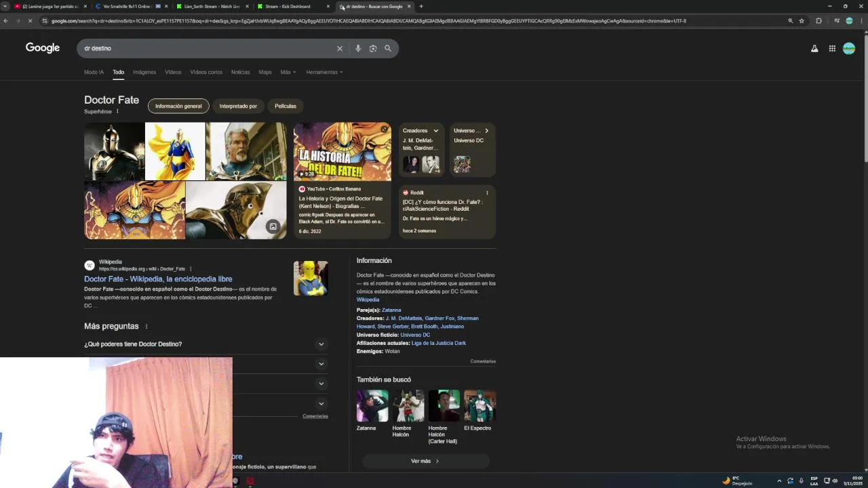Expand the Creadores card chevron
Screen dimensions: 868x488
coord(436,131)
